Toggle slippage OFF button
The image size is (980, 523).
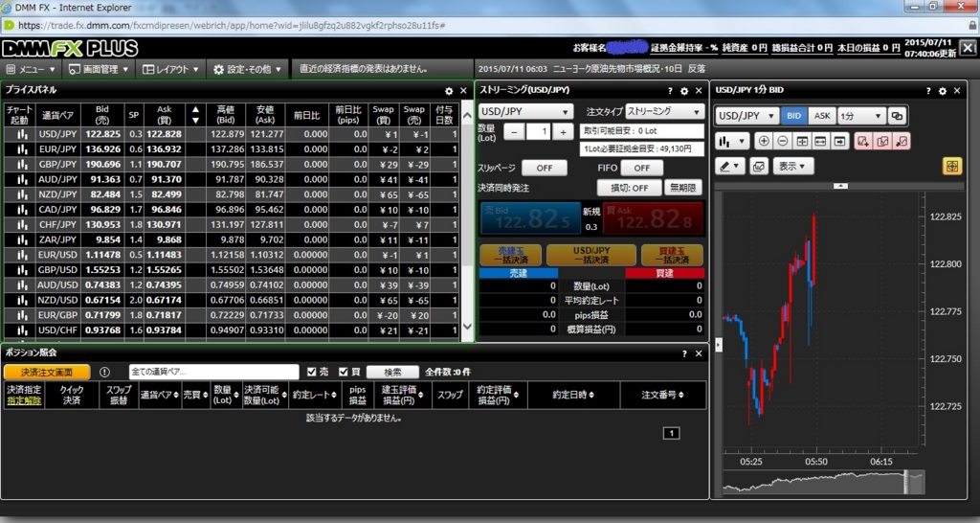[545, 168]
